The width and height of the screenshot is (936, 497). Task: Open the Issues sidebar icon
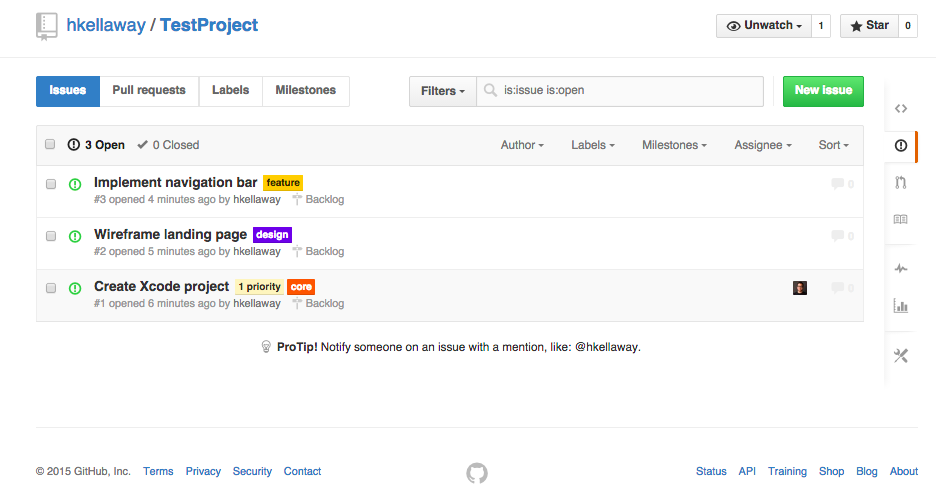click(x=901, y=146)
